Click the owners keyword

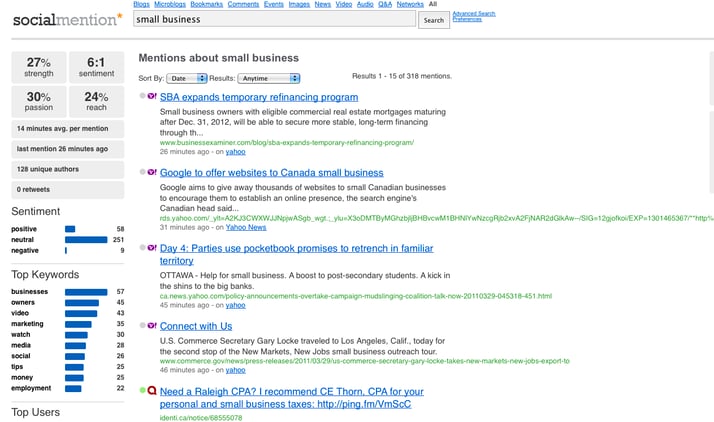(23, 302)
